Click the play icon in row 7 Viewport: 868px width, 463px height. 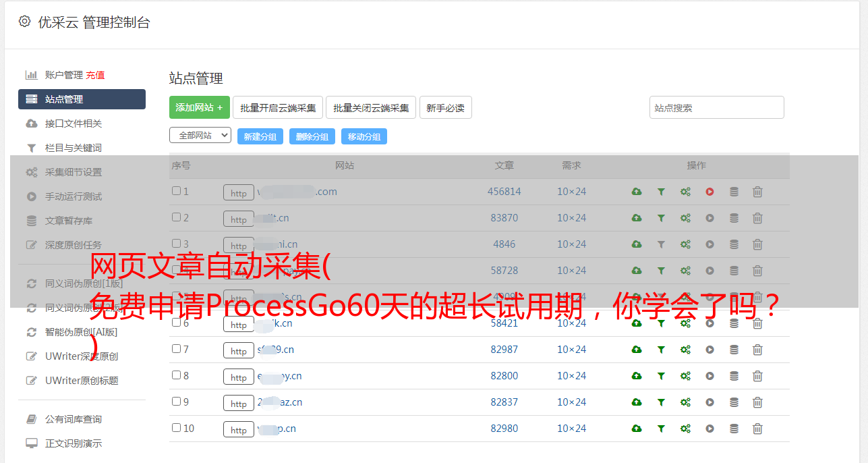click(x=710, y=350)
